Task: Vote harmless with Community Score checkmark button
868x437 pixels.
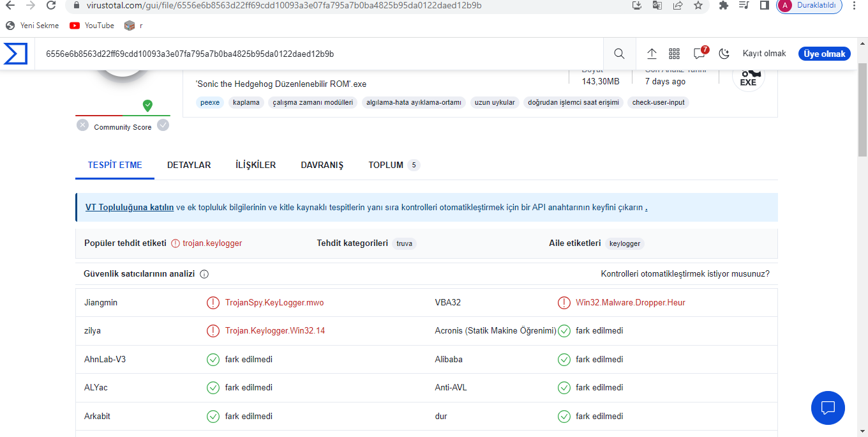Action: (x=163, y=125)
